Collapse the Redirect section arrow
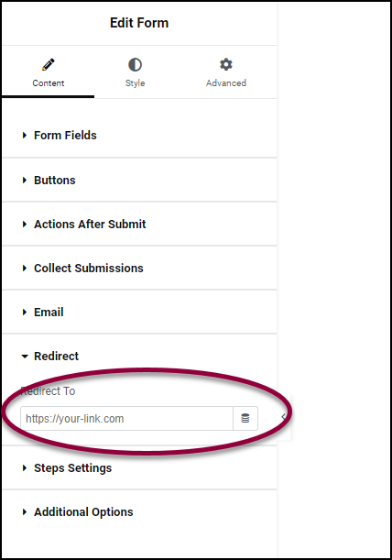This screenshot has height=560, width=392. [x=25, y=356]
